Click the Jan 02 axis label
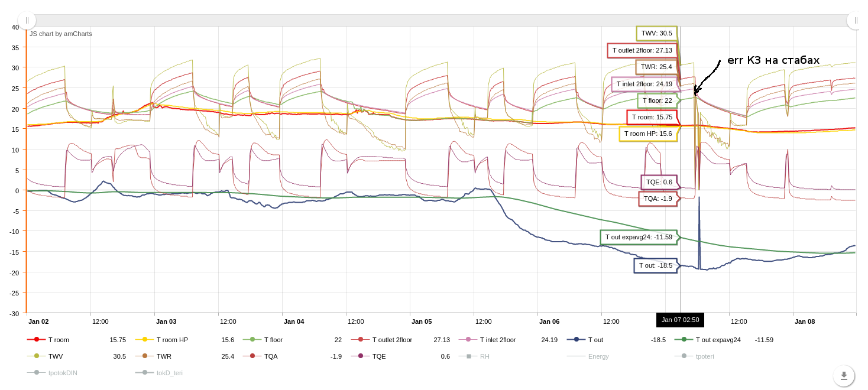The width and height of the screenshot is (868, 390). [38, 321]
